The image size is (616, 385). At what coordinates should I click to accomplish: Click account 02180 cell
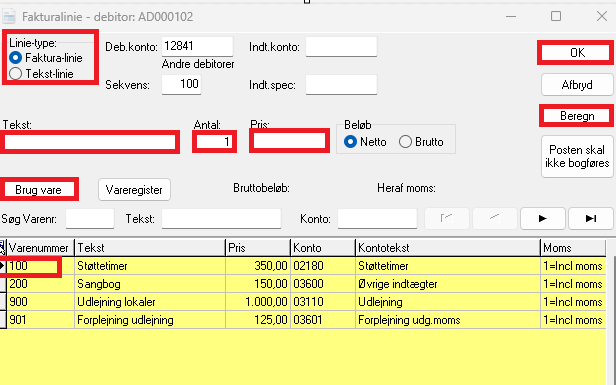click(323, 266)
